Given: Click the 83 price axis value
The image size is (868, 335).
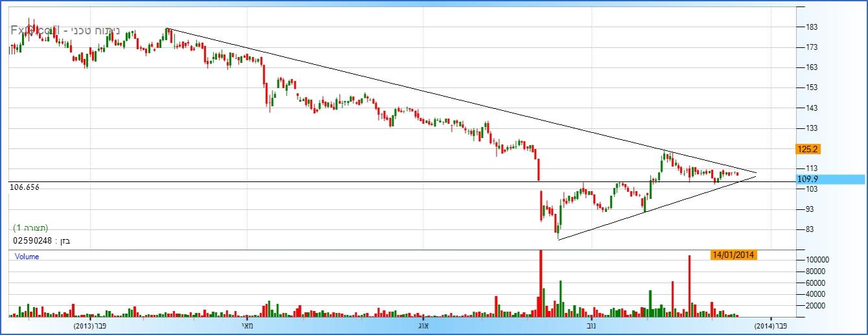Looking at the screenshot, I should pyautogui.click(x=809, y=229).
